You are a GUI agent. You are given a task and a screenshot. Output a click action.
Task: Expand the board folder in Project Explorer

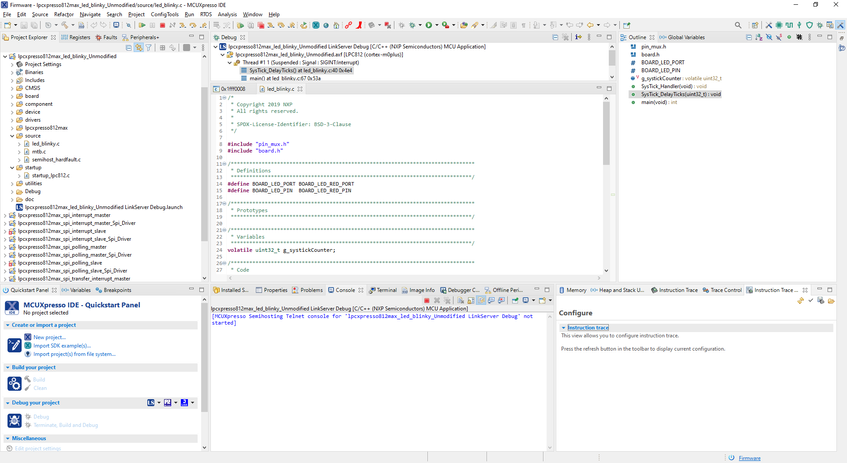click(x=12, y=96)
